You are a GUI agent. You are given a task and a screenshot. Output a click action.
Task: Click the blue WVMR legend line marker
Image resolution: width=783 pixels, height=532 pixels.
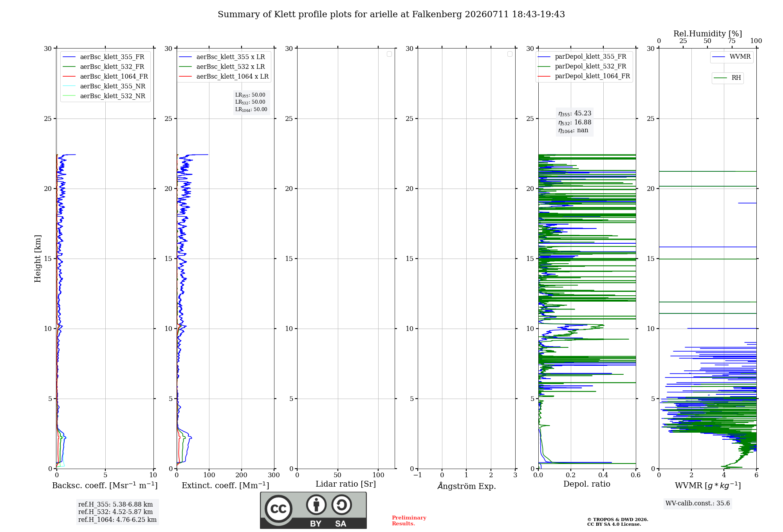(719, 57)
